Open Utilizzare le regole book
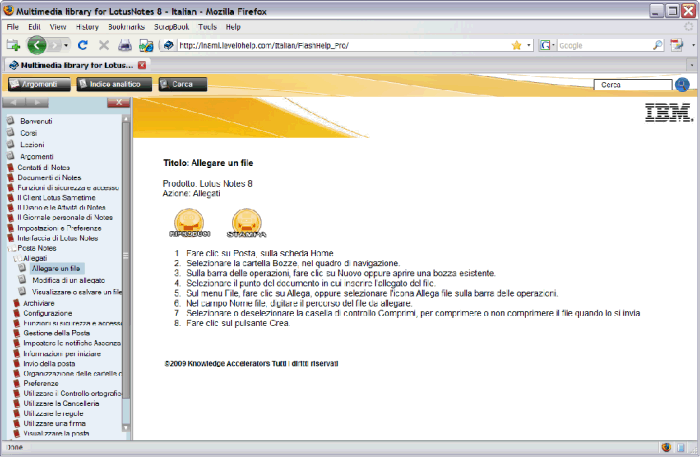Viewport: 700px width, 457px height. click(x=53, y=414)
